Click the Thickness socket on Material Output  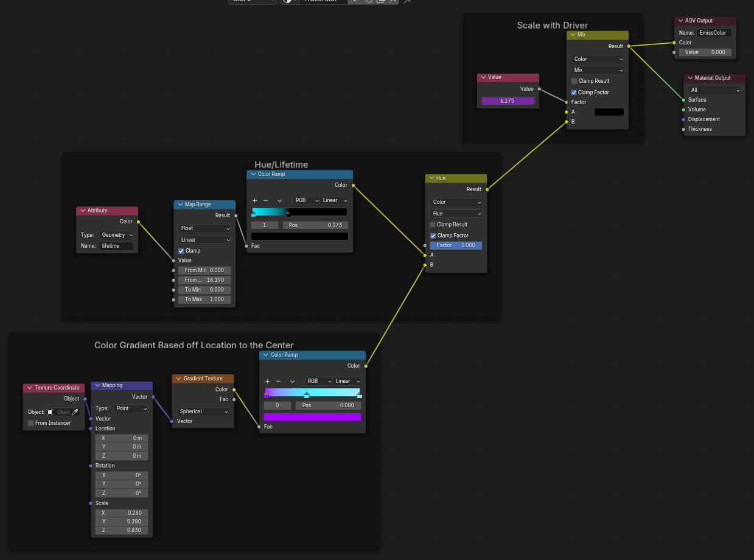pyautogui.click(x=683, y=129)
